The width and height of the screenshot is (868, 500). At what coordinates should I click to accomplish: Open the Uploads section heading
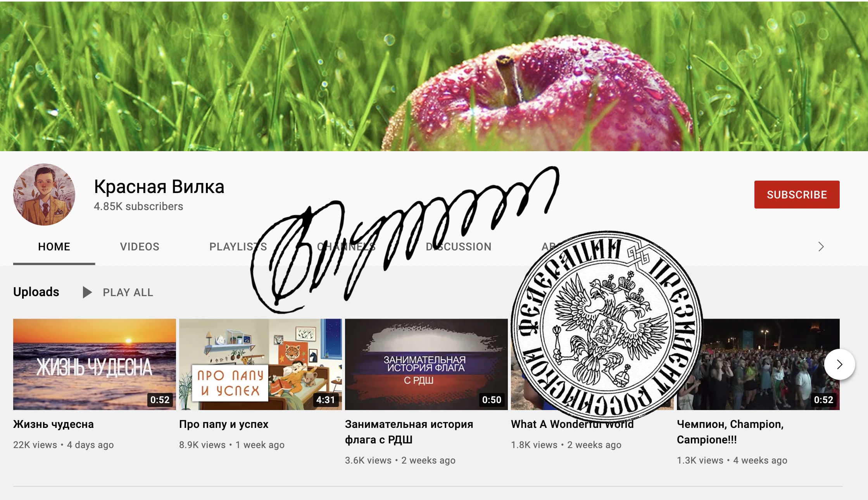pyautogui.click(x=36, y=292)
